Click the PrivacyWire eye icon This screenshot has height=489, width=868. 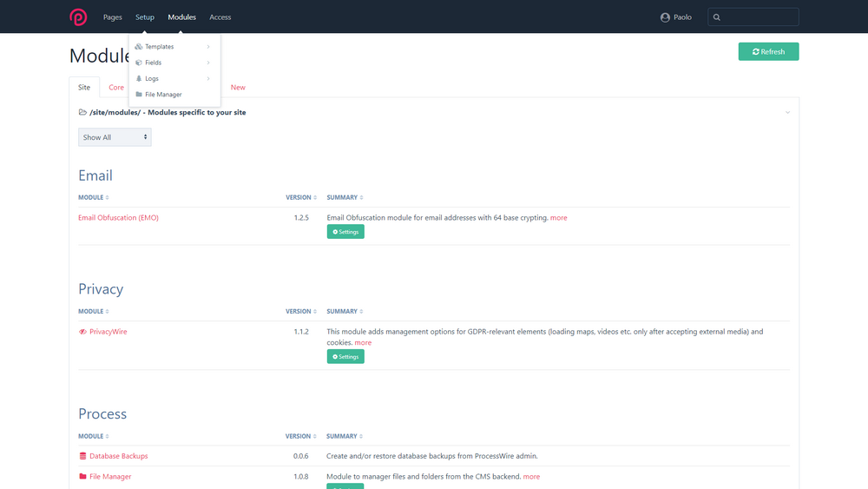(x=82, y=332)
